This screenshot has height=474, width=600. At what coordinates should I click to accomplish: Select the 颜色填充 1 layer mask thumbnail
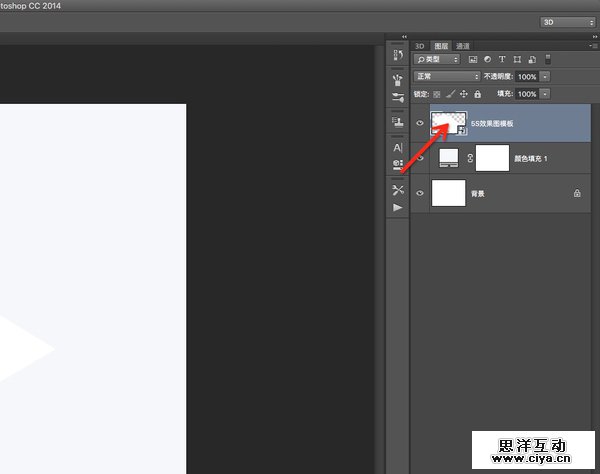(492, 158)
